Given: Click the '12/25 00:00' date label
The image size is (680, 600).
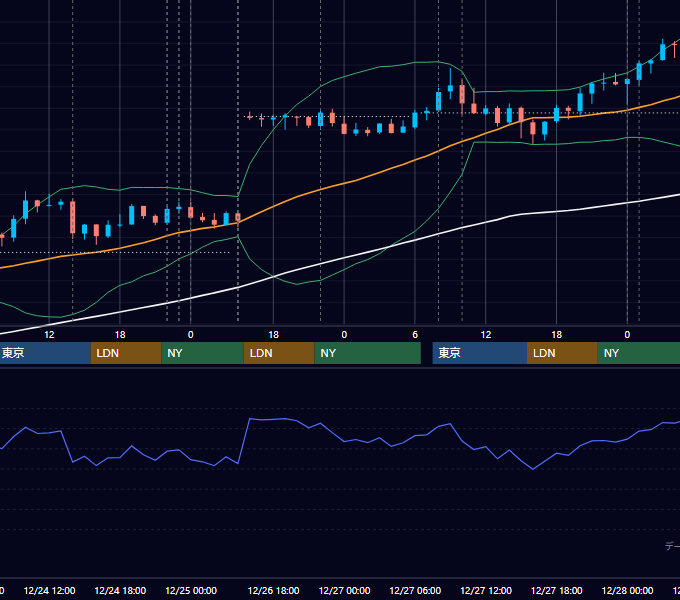Looking at the screenshot, I should point(191,590).
